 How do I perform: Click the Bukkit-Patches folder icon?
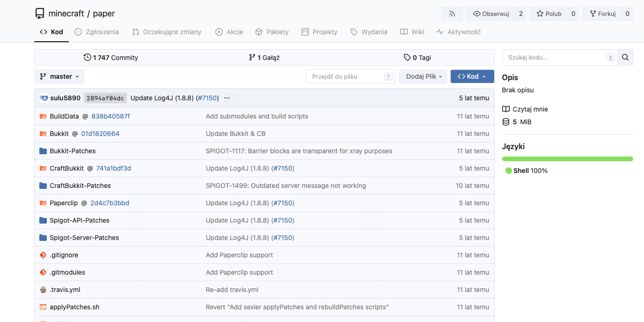(43, 151)
